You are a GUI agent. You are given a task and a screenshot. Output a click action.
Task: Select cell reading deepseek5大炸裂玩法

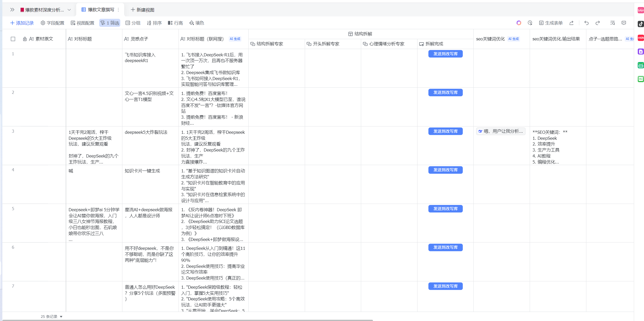click(150, 146)
